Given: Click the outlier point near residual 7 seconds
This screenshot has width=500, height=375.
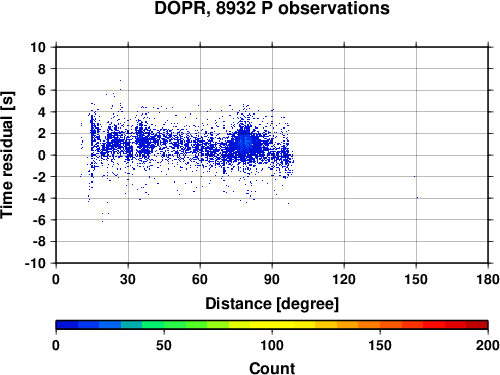Looking at the screenshot, I should [120, 80].
